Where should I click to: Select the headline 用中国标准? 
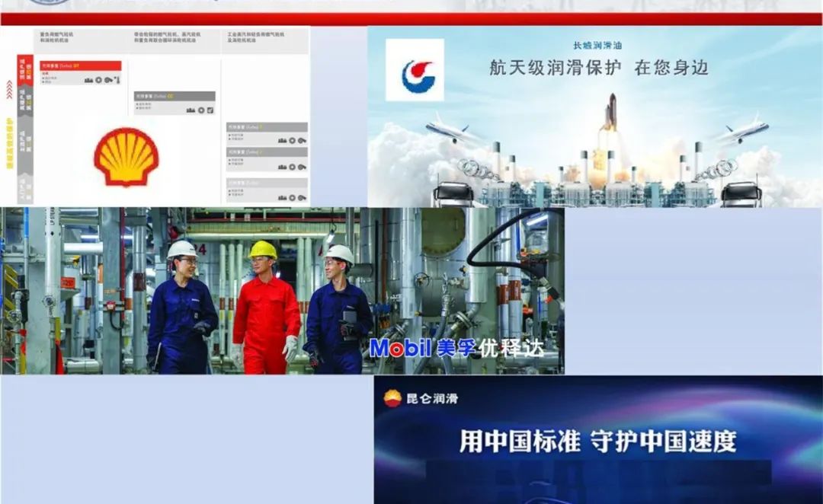tap(520, 441)
